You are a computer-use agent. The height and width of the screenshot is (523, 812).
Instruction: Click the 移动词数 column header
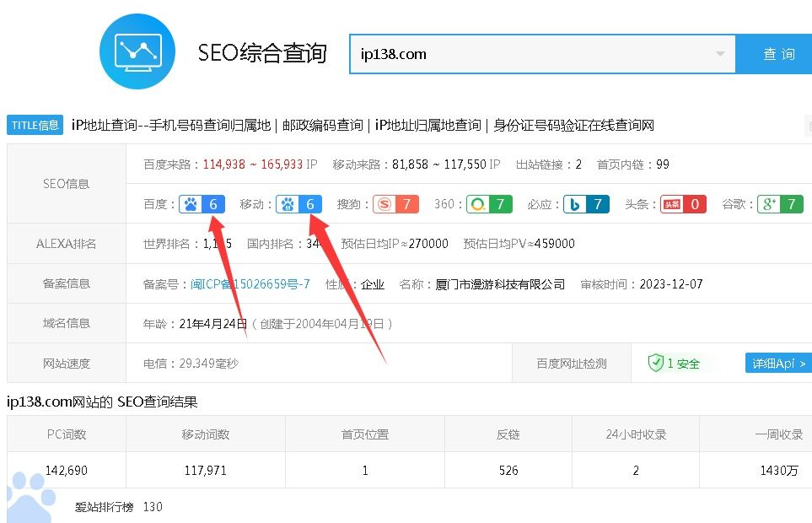click(206, 434)
